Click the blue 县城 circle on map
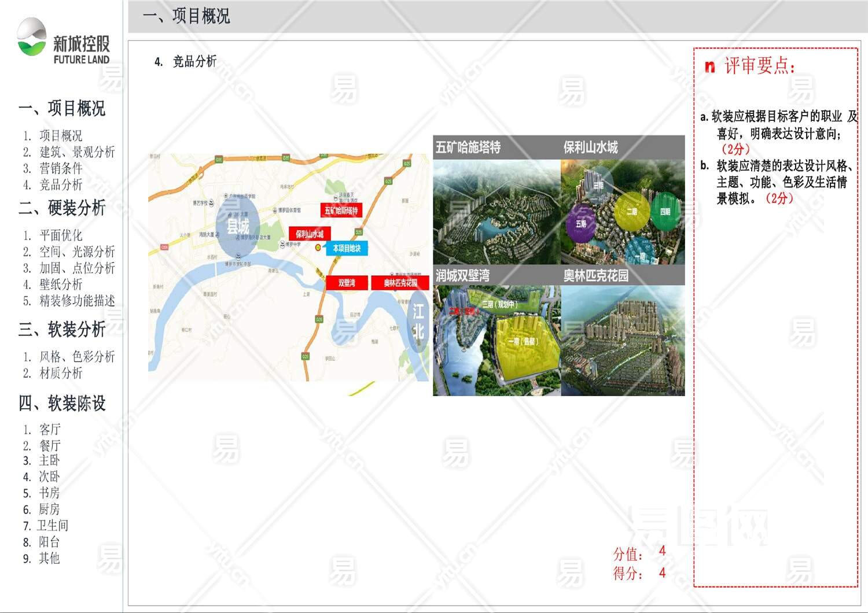 [237, 226]
